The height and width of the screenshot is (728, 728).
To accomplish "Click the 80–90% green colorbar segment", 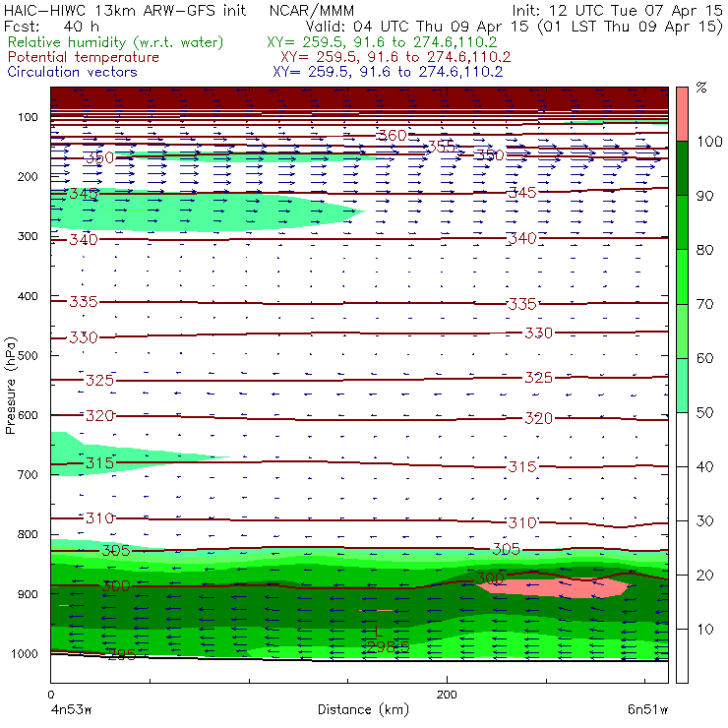I will [x=682, y=222].
